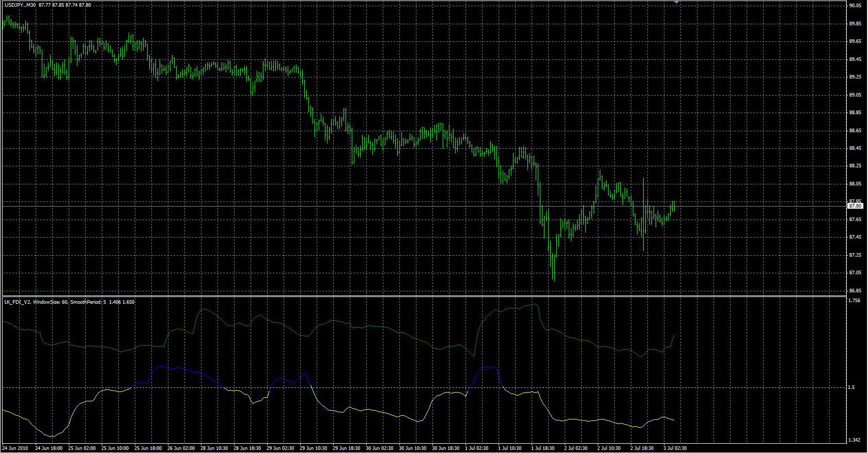Click the 88.85 price scale label
Image resolution: width=868 pixels, height=453 pixels.
[856, 113]
